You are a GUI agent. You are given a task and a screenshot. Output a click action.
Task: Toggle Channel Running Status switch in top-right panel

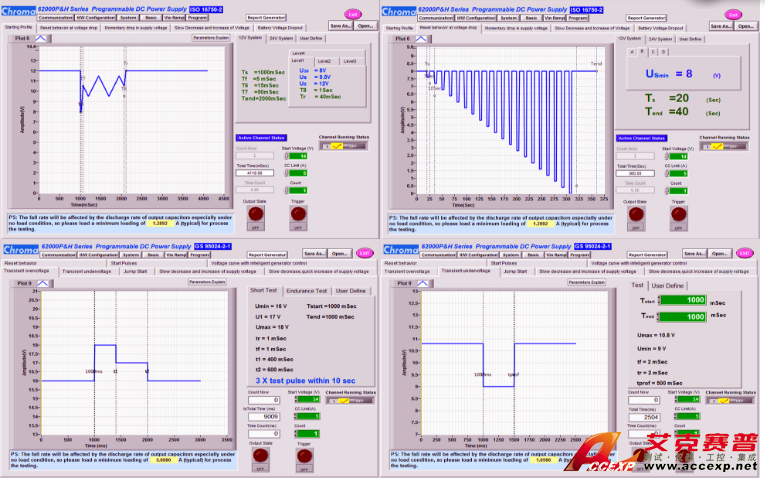tap(718, 146)
